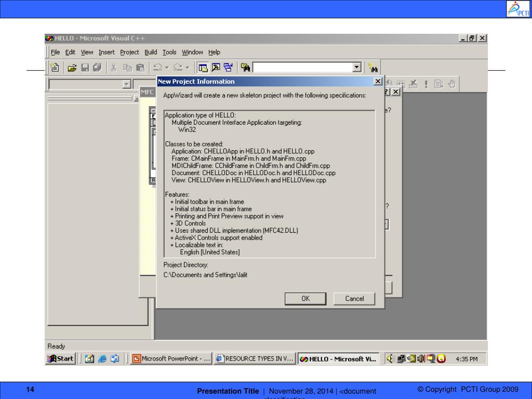Click inside the Find text input field
Image resolution: width=532 pixels, height=399 pixels.
pyautogui.click(x=303, y=67)
